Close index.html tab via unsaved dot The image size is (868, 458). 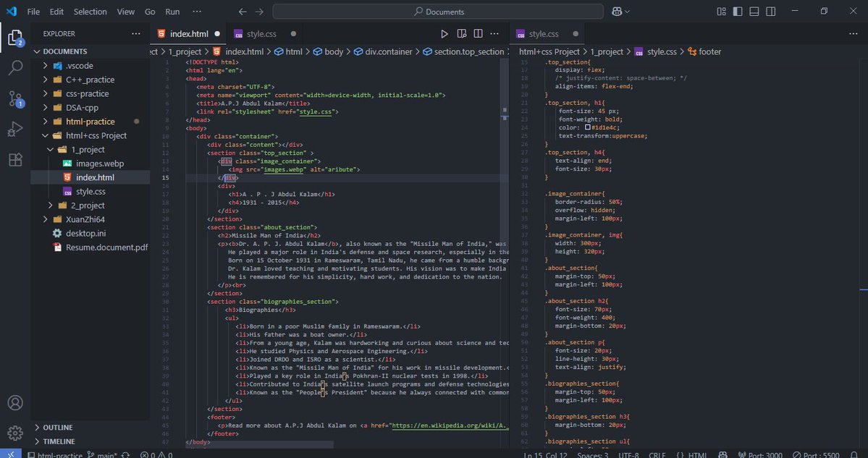coord(217,34)
